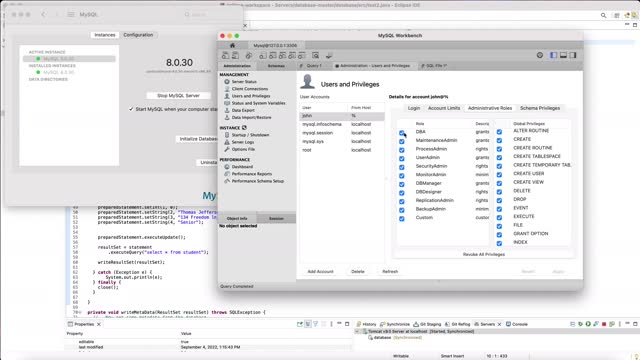
Task: Click the Revoke All Privileges button
Action: [x=484, y=254]
